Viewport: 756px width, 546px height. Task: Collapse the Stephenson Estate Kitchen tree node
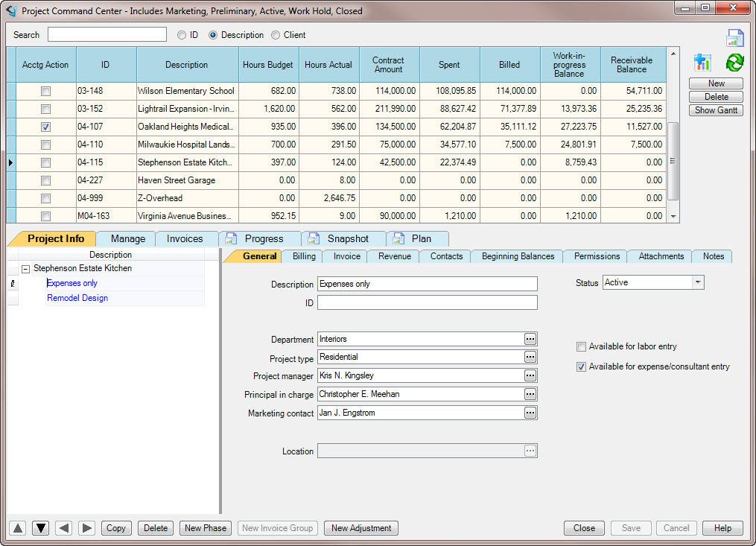(x=26, y=268)
